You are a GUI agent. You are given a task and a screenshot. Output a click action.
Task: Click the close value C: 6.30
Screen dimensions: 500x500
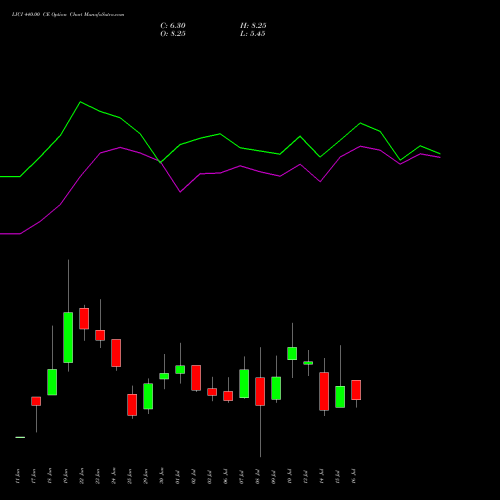click(x=173, y=26)
